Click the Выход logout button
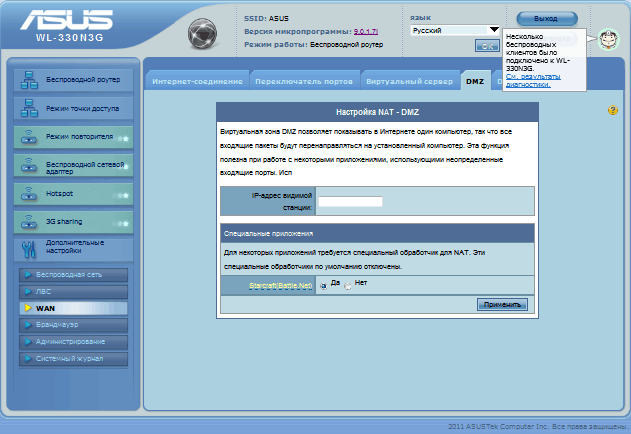Screen dimensions: 631x434 pos(546,19)
